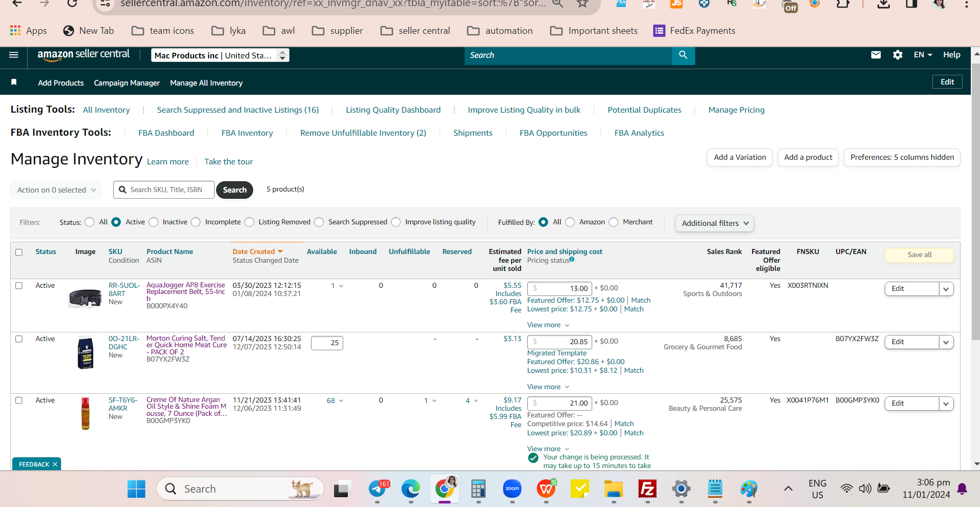The width and height of the screenshot is (980, 507).
Task: Select Fulfilled By Amazon radio button
Action: [x=570, y=222]
